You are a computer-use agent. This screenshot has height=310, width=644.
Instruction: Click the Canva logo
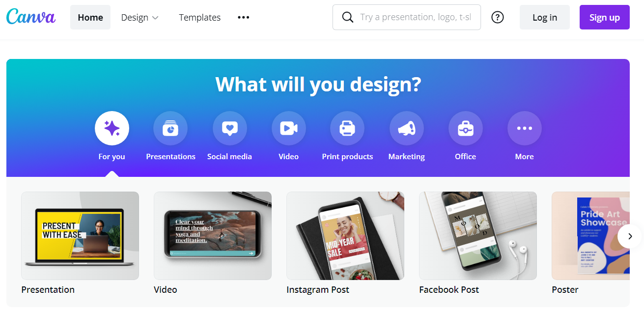point(31,17)
